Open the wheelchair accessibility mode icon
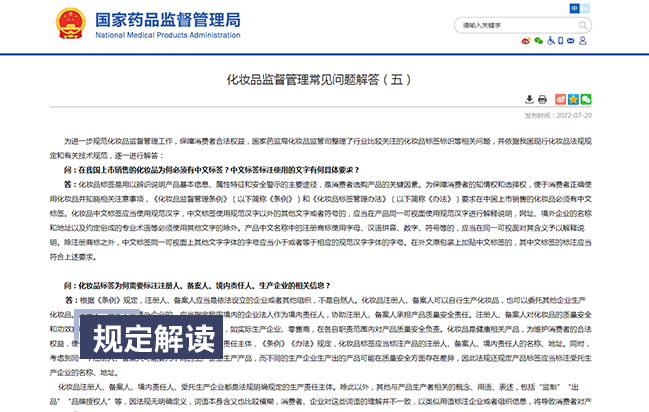Viewport: 649px width, 412px height. click(x=550, y=41)
